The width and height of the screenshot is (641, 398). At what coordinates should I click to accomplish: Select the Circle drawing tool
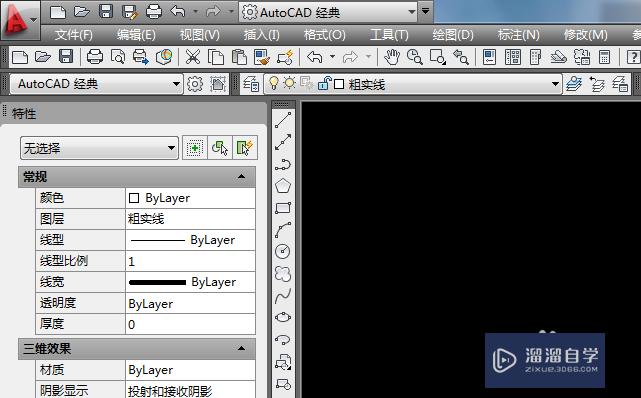click(283, 251)
